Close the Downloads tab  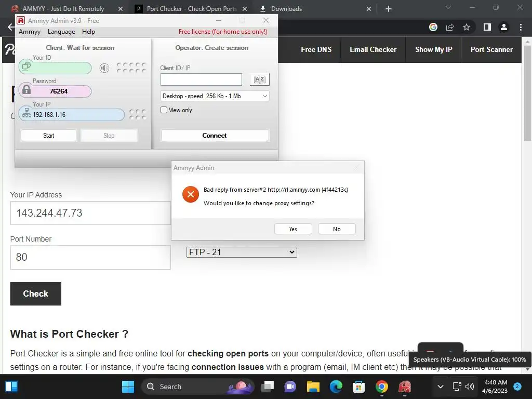tap(369, 9)
